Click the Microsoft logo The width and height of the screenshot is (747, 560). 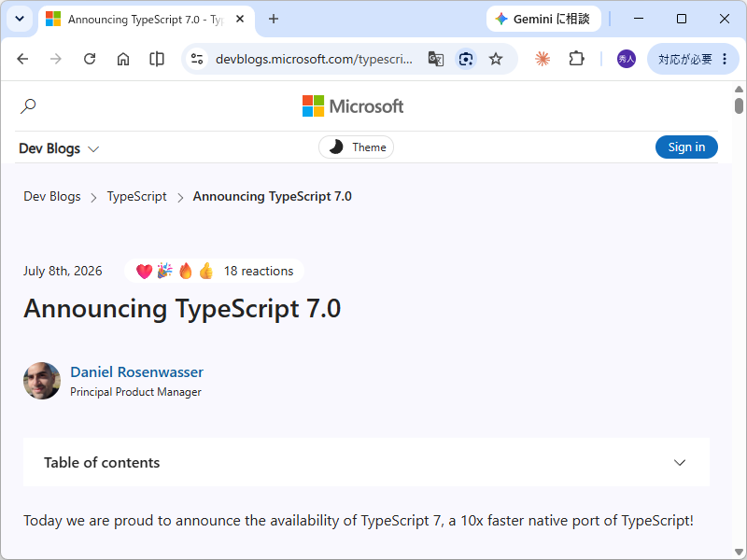353,106
